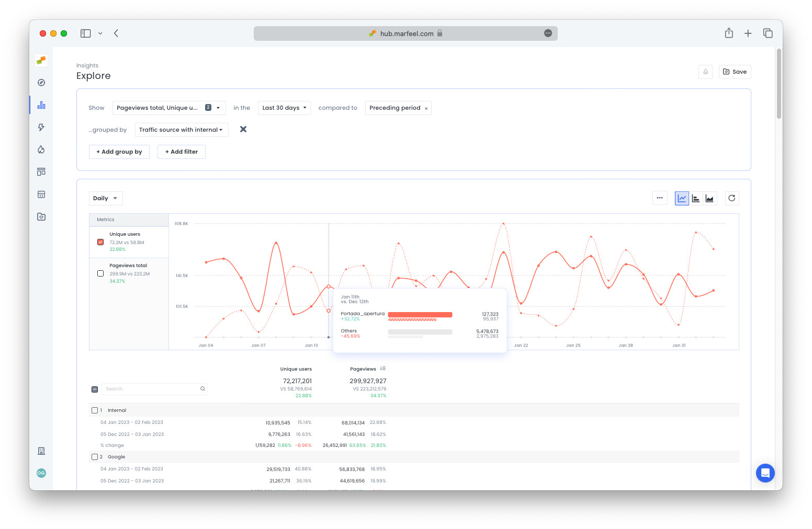Open the Daily interval dropdown
The height and width of the screenshot is (529, 812).
click(x=105, y=198)
